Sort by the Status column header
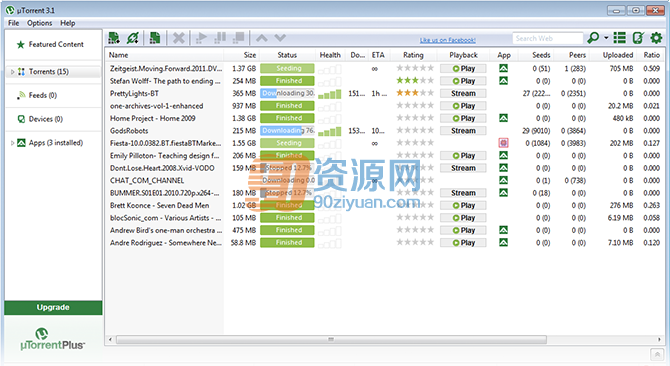 287,55
